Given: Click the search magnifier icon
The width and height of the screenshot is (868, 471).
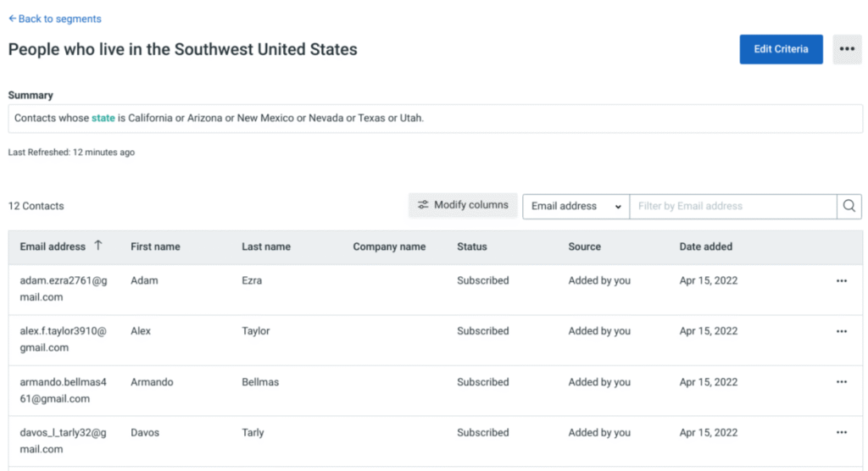Looking at the screenshot, I should pos(849,207).
